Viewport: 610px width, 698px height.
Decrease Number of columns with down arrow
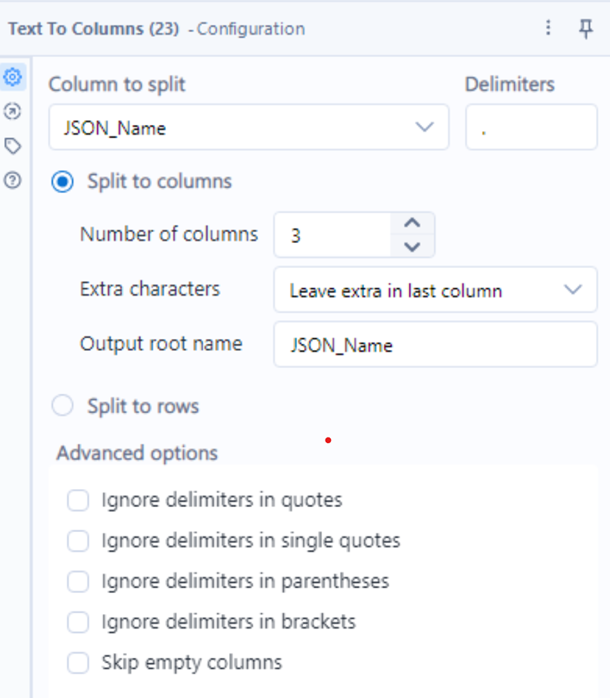pyautogui.click(x=412, y=246)
